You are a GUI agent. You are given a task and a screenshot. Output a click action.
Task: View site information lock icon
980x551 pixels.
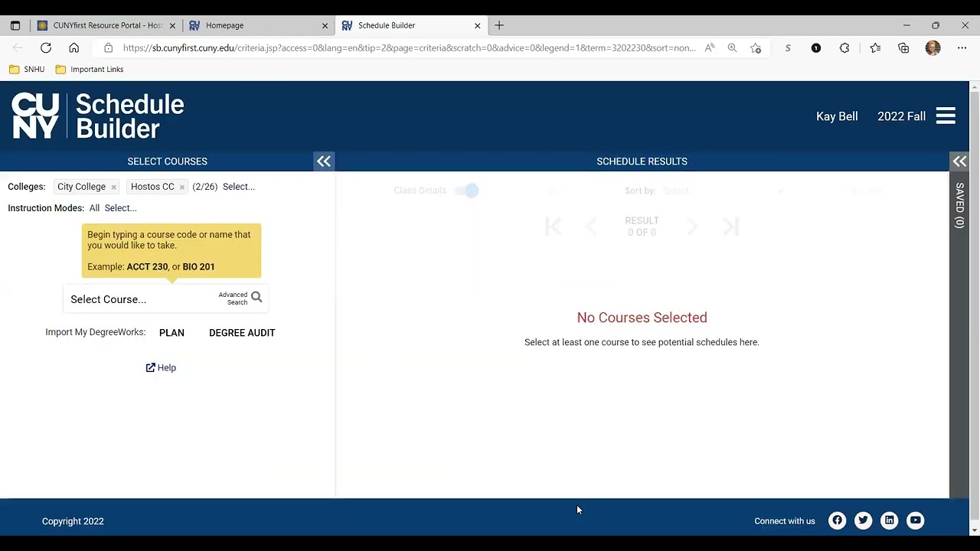108,48
